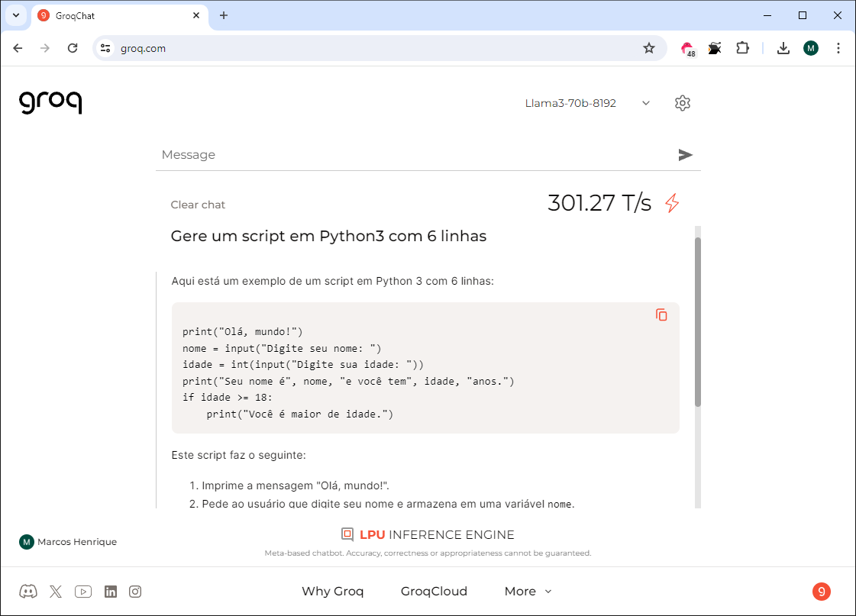Image resolution: width=856 pixels, height=616 pixels.
Task: Go forward to next page
Action: tap(45, 48)
